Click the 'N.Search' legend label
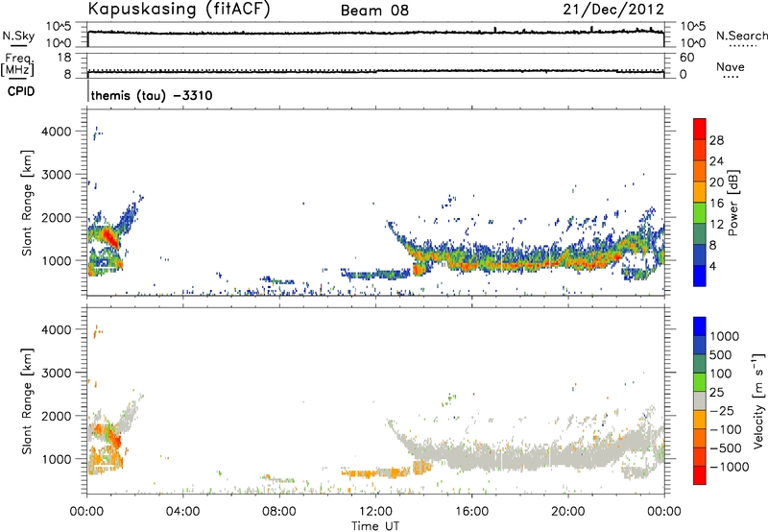 click(742, 36)
